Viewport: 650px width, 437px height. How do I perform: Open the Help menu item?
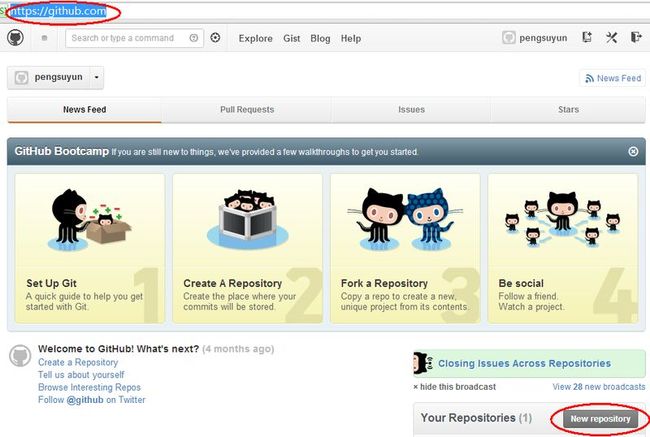[x=351, y=39]
